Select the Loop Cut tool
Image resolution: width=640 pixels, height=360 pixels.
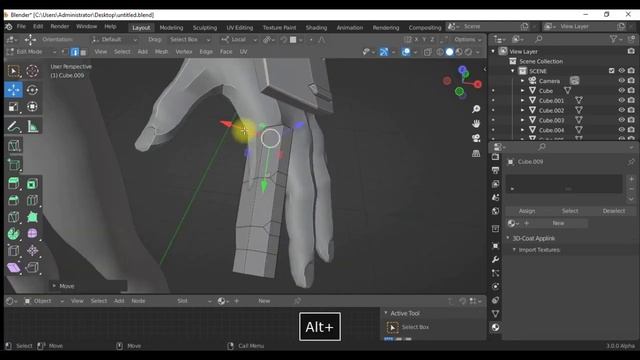point(32,200)
